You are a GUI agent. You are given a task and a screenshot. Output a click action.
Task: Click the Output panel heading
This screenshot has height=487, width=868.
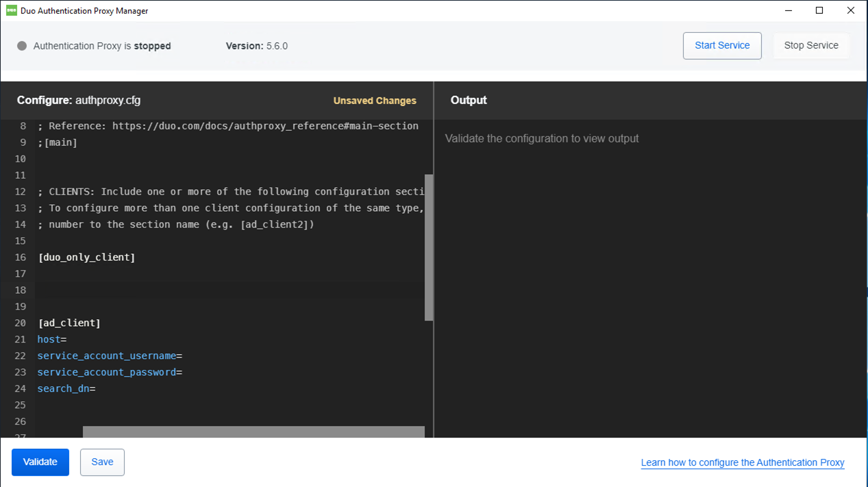[469, 101]
